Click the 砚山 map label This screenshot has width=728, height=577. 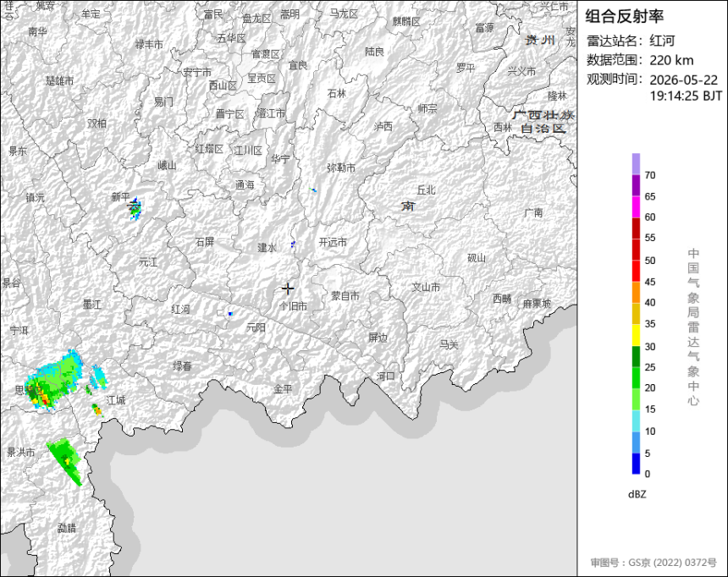[477, 258]
